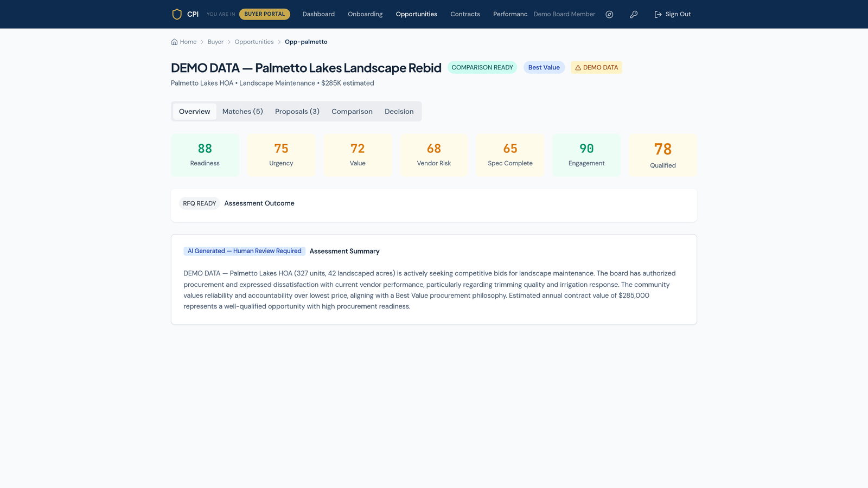Click the Sign Out link
The width and height of the screenshot is (868, 488).
(673, 15)
